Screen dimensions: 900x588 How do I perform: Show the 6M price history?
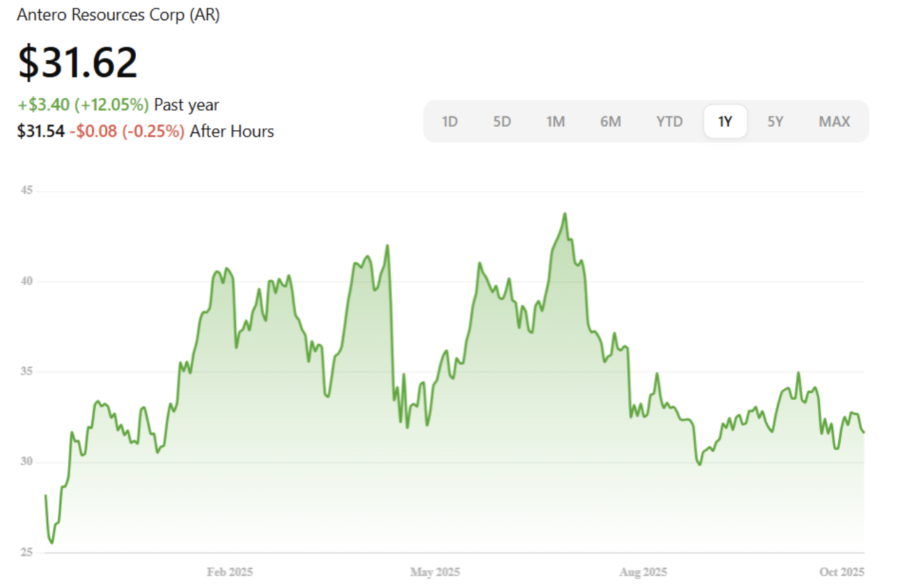[x=610, y=122]
